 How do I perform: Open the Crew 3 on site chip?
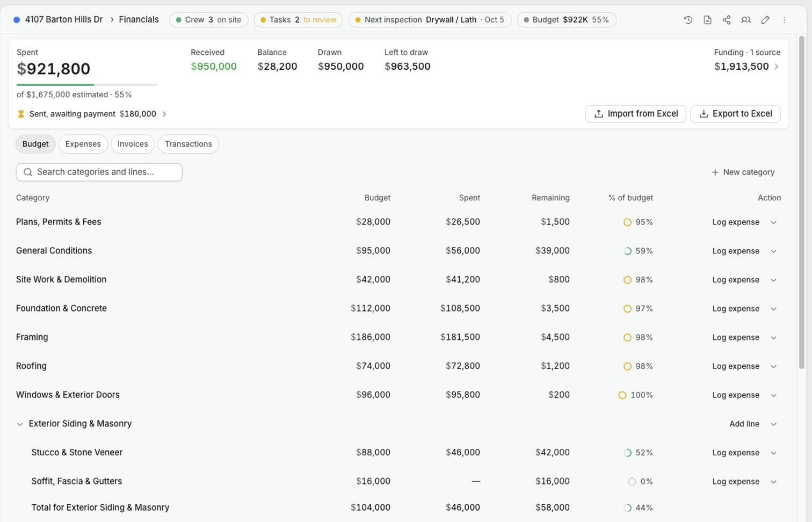point(208,20)
